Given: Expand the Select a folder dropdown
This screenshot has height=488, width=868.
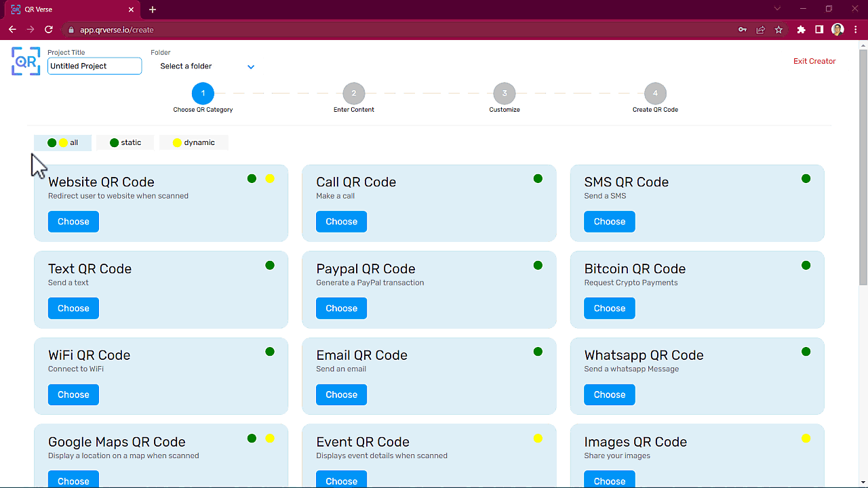Looking at the screenshot, I should (x=207, y=66).
